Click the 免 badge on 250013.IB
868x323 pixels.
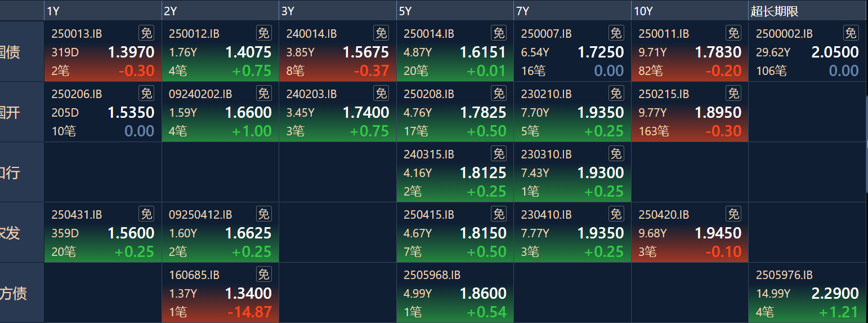pos(146,33)
